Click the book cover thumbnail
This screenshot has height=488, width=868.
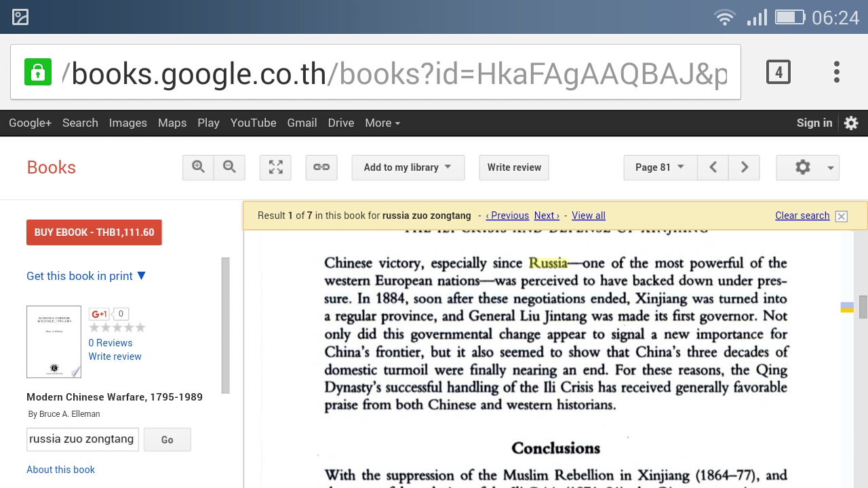(54, 342)
